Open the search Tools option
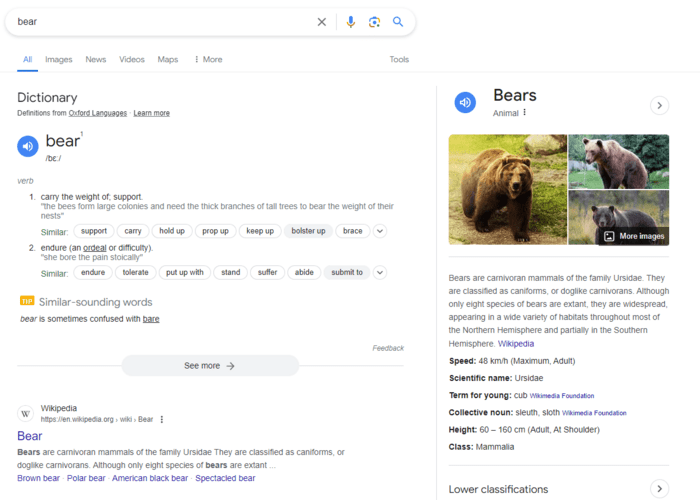 click(x=399, y=59)
